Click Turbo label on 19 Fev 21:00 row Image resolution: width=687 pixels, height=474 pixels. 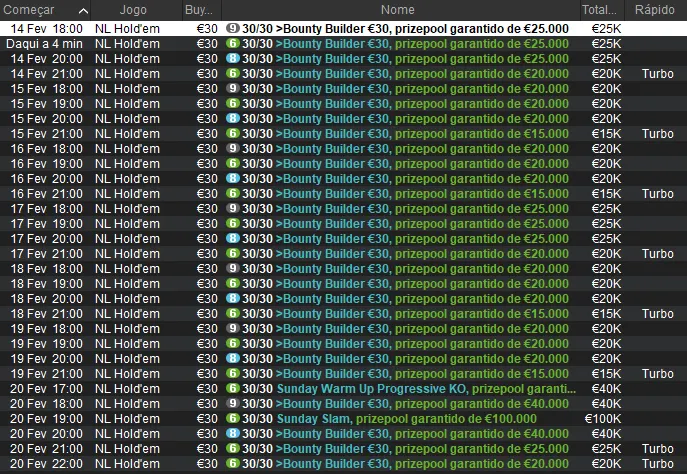[x=658, y=374]
